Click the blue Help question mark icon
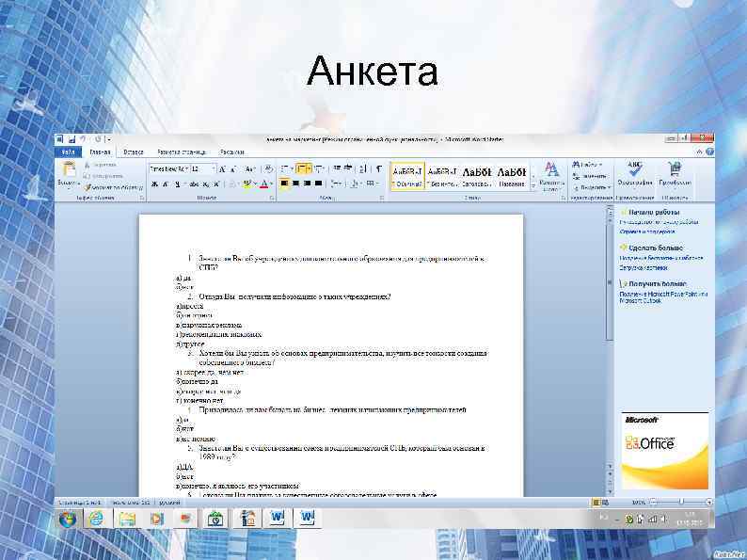Screen dimensions: 747x560 tap(709, 152)
